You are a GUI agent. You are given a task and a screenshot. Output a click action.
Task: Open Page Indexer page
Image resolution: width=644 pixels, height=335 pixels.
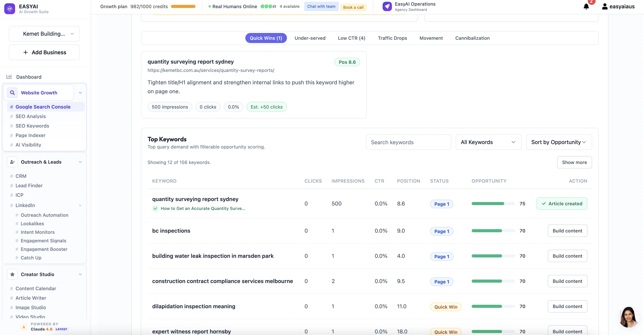point(31,136)
